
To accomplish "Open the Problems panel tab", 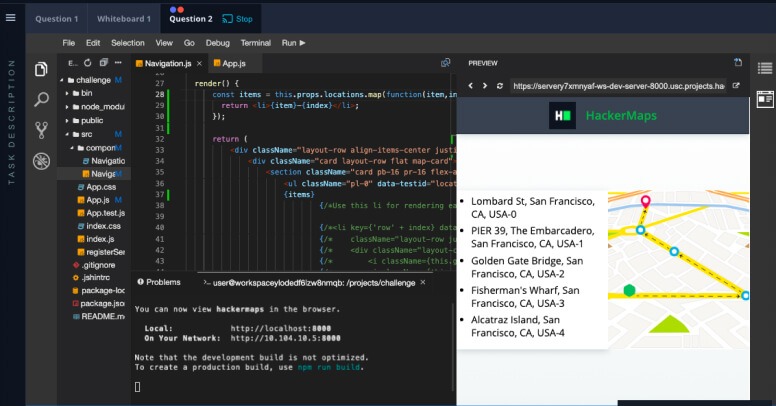I will [159, 282].
